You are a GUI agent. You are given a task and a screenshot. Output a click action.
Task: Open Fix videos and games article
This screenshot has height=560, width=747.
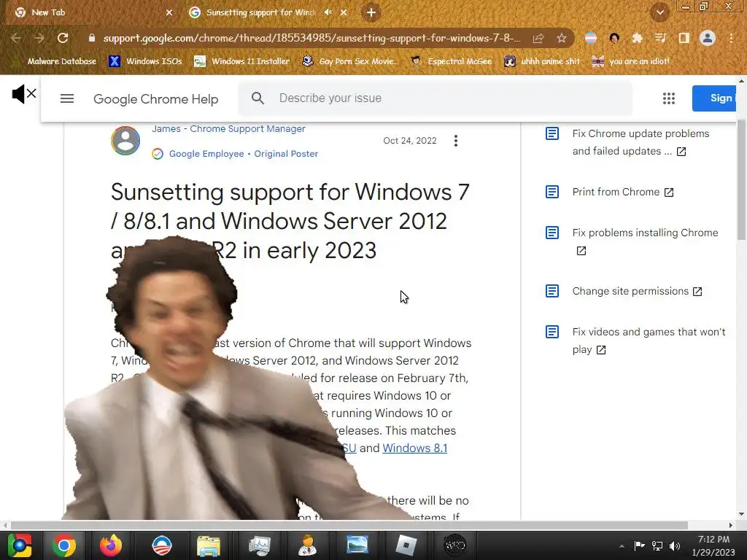tap(649, 341)
